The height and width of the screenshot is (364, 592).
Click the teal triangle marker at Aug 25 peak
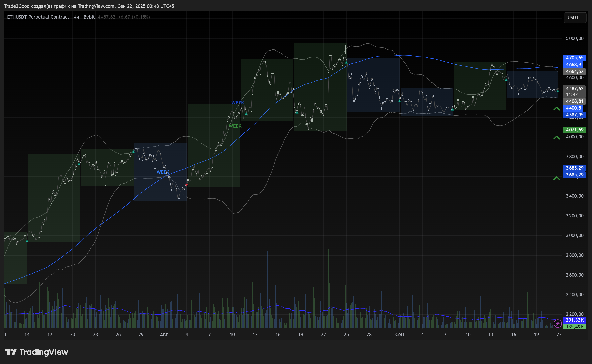(x=346, y=62)
